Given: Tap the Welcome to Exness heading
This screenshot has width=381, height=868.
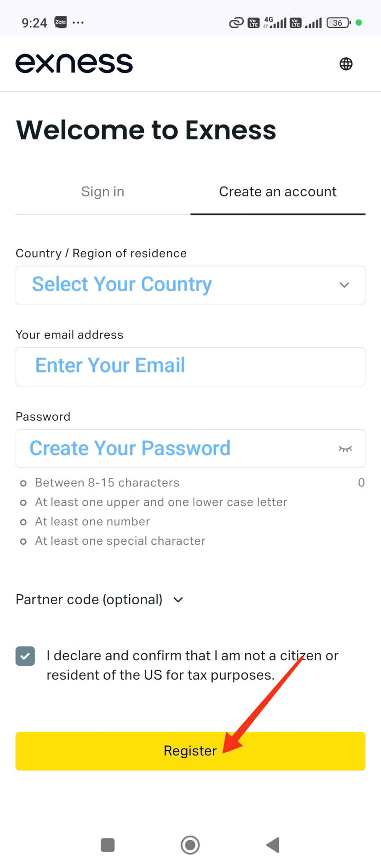Looking at the screenshot, I should tap(146, 130).
